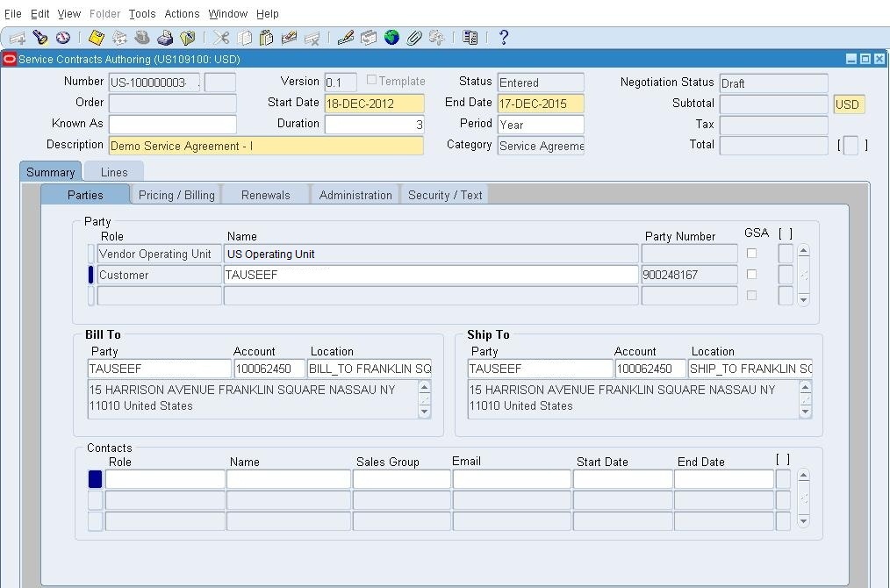Enable GSA for the Customer party
890x588 pixels.
(750, 274)
